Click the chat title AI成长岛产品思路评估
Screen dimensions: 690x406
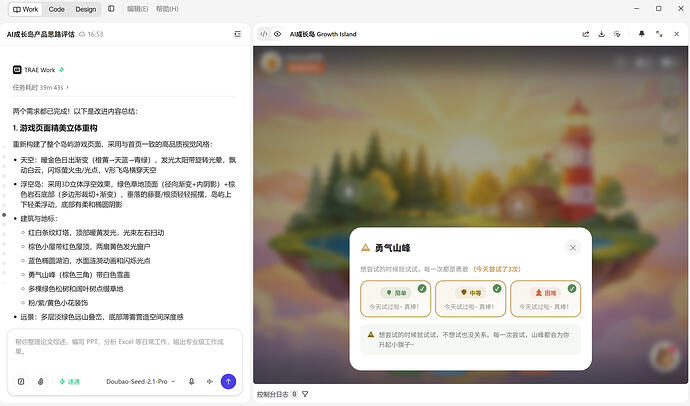point(40,34)
